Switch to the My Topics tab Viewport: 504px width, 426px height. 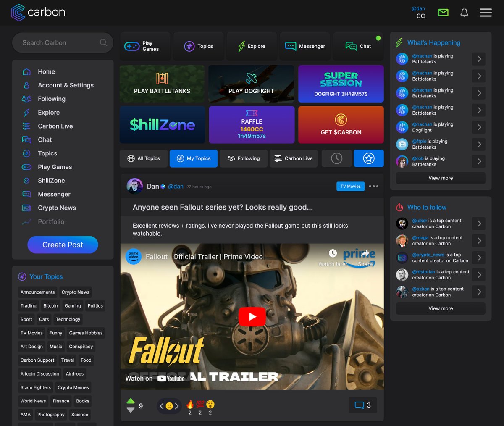point(194,158)
